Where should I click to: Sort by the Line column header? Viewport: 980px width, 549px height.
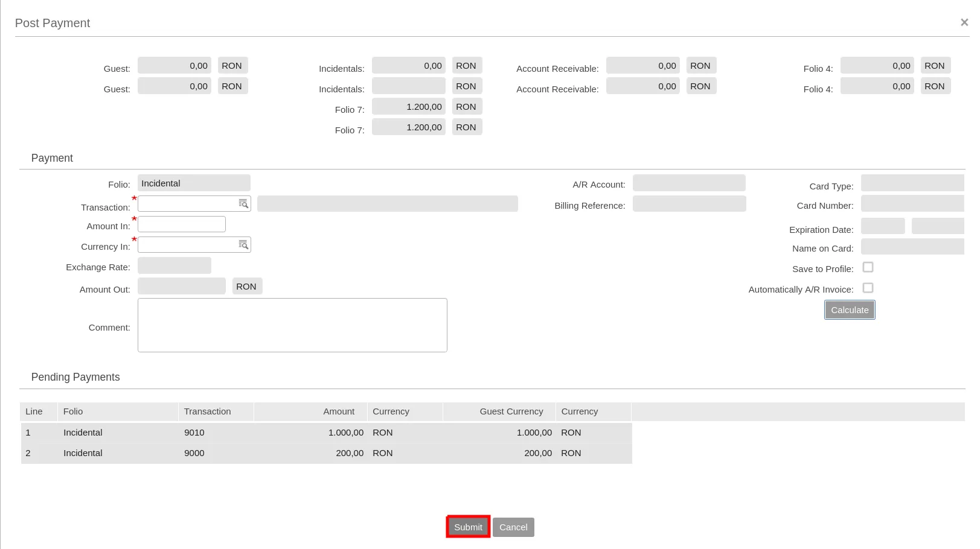[39, 411]
